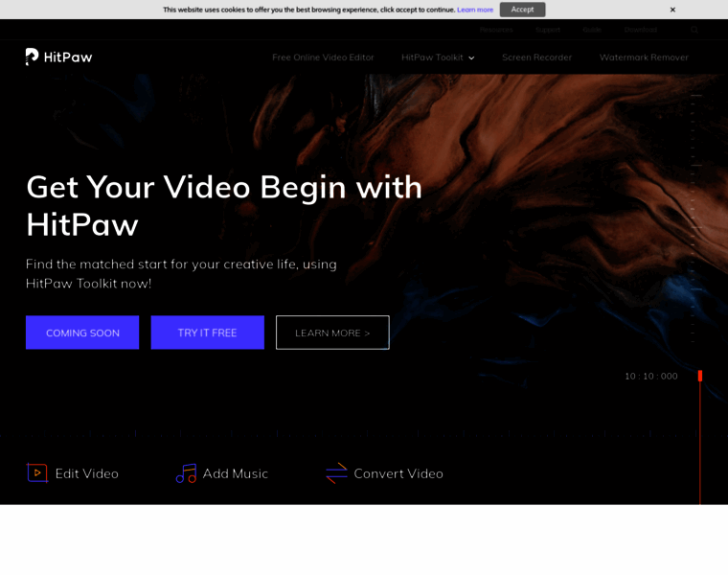This screenshot has height=575, width=728.
Task: Open the Download link
Action: [x=641, y=30]
